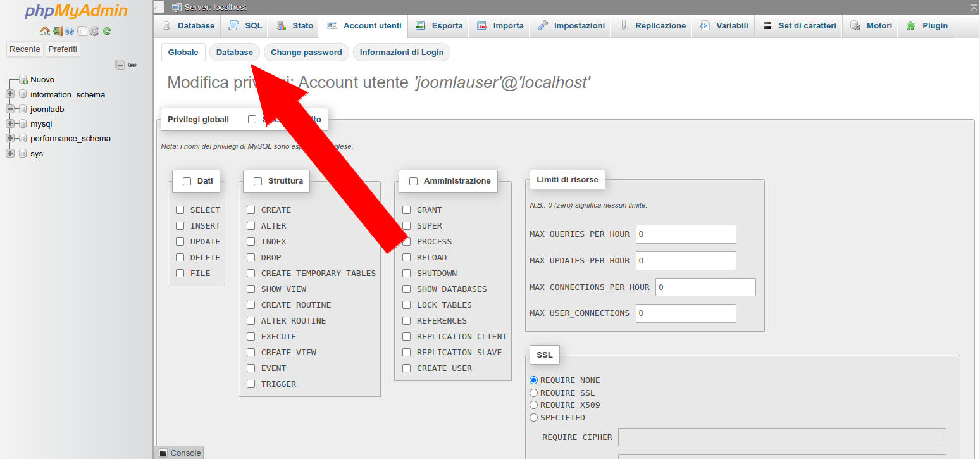
Task: Expand information_schema tree node
Action: coord(9,94)
